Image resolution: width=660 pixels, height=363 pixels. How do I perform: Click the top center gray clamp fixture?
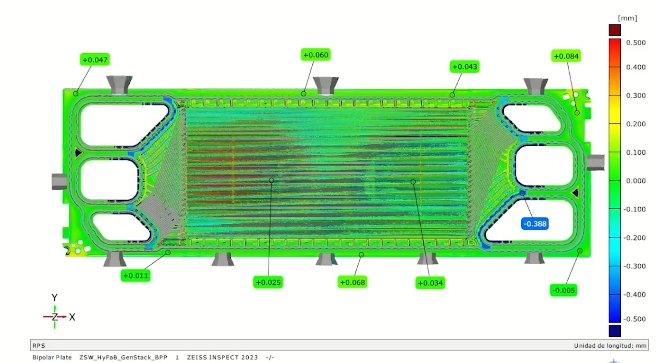tap(326, 85)
